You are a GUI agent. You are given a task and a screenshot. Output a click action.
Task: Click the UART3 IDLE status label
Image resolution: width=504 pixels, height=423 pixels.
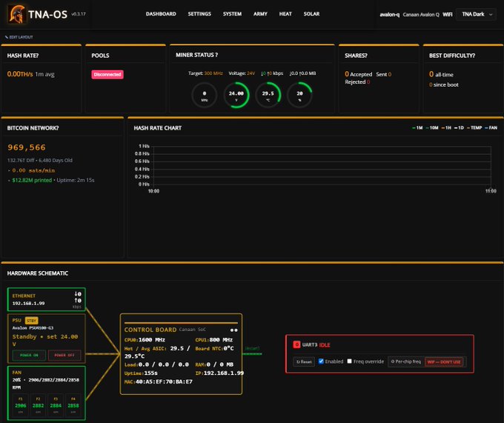tap(325, 345)
